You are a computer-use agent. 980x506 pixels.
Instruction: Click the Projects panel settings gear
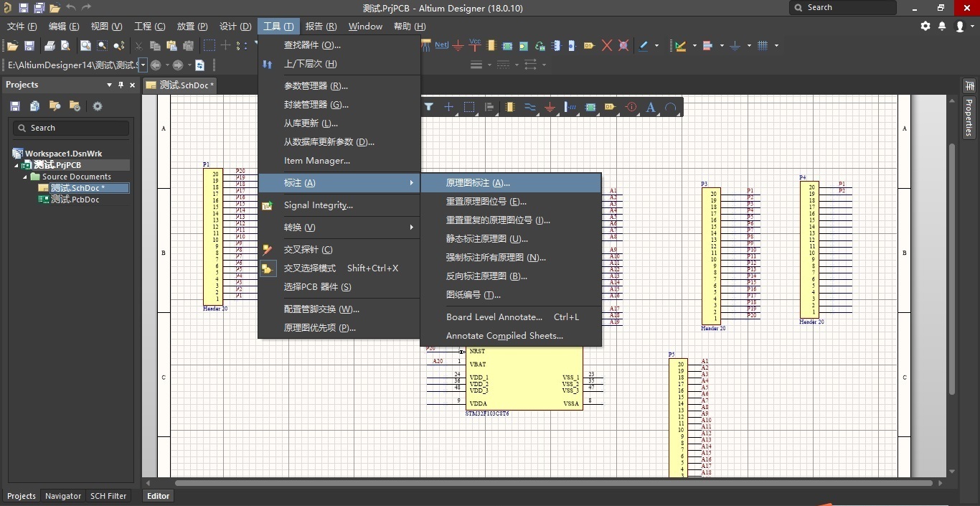98,106
